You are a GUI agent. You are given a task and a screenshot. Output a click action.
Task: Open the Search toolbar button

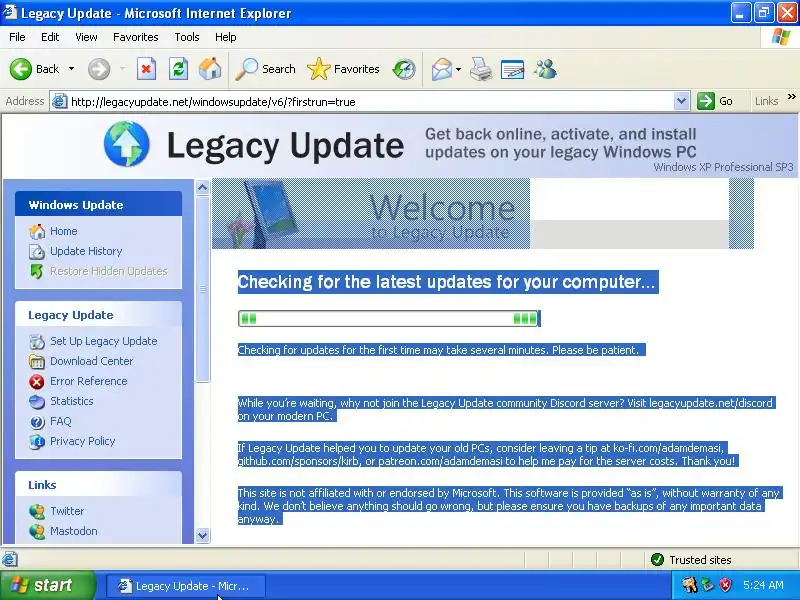pyautogui.click(x=265, y=69)
